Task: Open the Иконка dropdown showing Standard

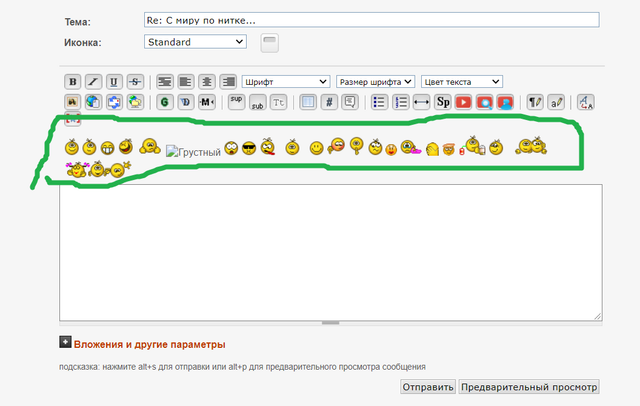Action: click(x=195, y=42)
